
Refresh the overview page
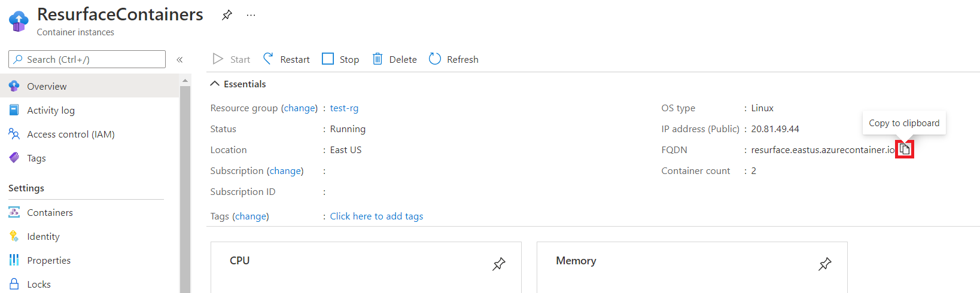(x=454, y=59)
